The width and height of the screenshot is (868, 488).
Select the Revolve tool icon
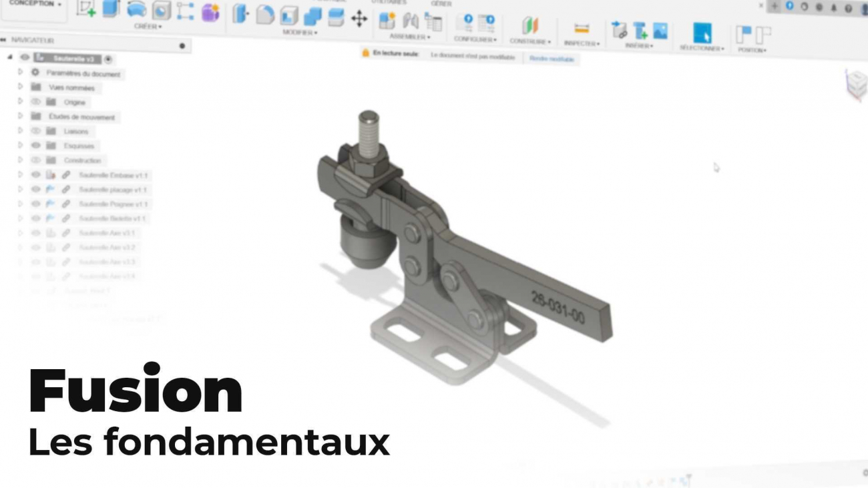(x=136, y=9)
